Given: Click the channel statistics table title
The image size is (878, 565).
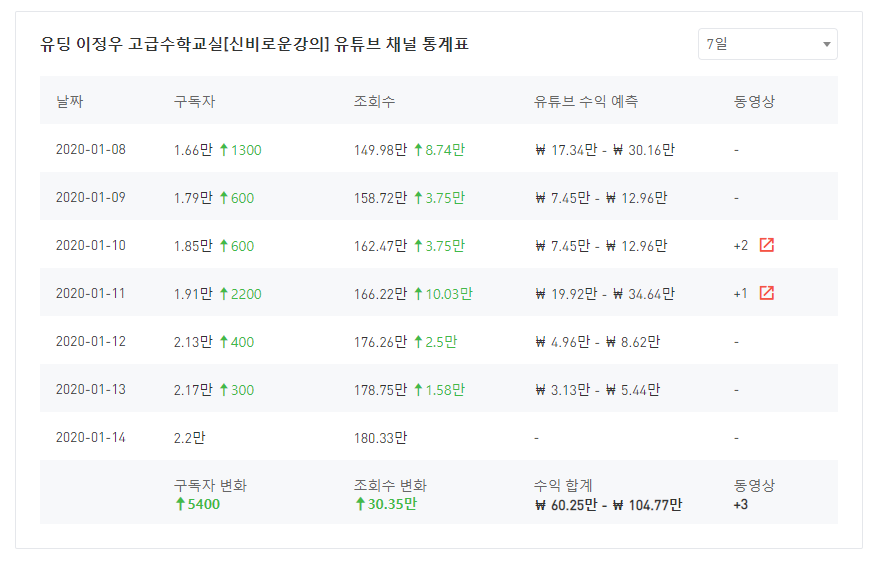Looking at the screenshot, I should pos(254,44).
